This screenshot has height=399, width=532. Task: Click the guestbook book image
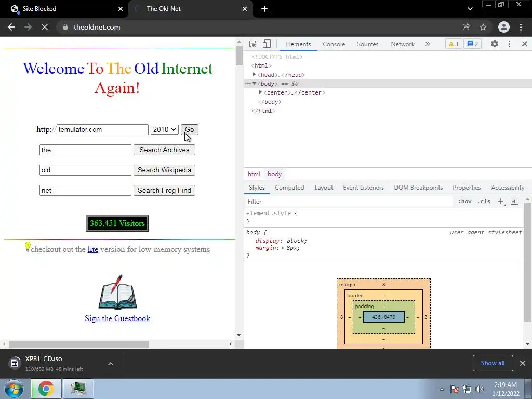click(117, 292)
